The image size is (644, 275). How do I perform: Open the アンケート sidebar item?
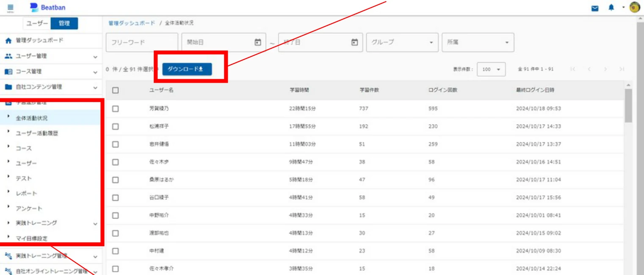(29, 208)
